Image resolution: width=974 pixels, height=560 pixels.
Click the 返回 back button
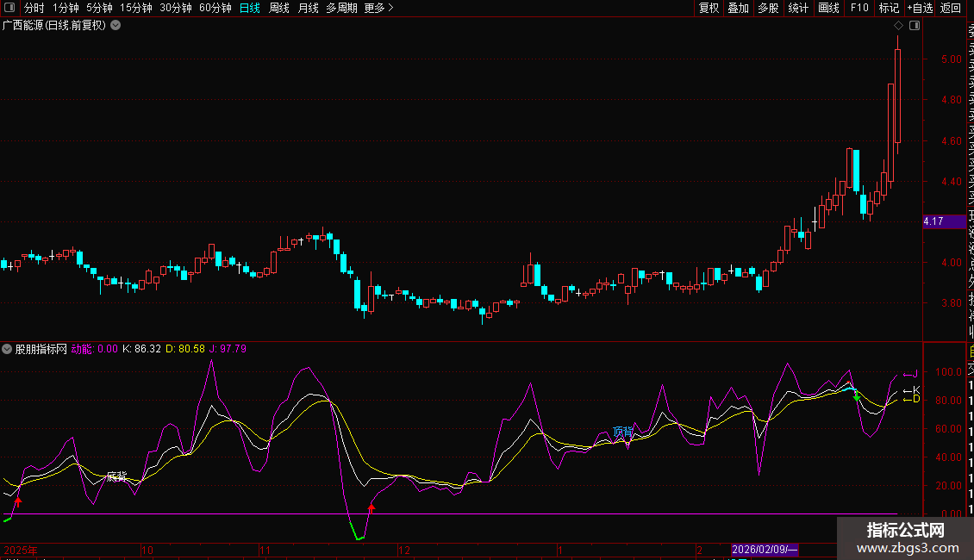point(951,8)
